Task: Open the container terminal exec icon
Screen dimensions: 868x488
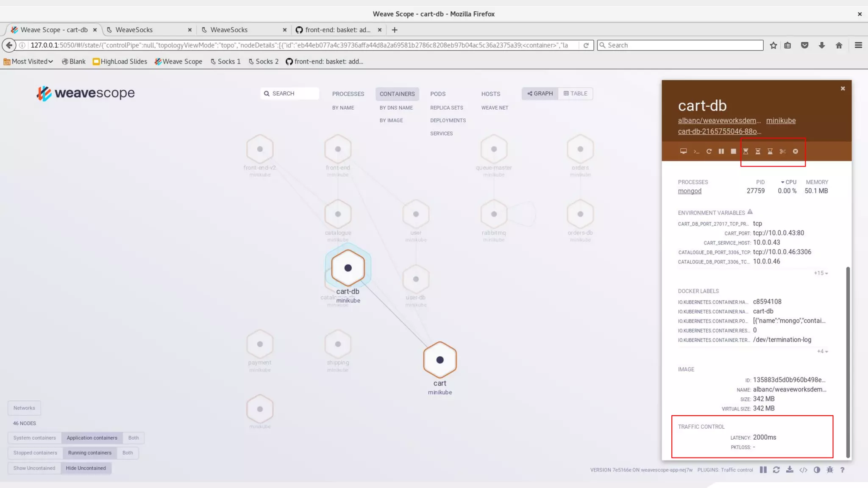Action: pyautogui.click(x=696, y=152)
